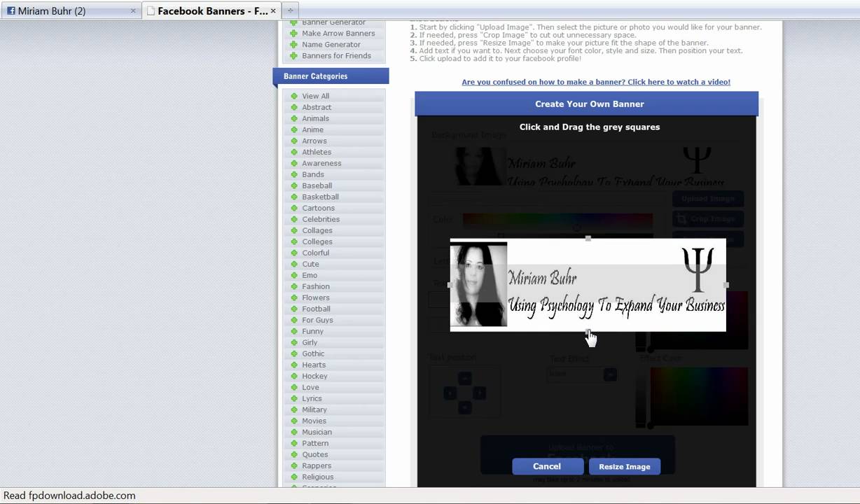
Task: Select the Colorful category
Action: pyautogui.click(x=316, y=253)
